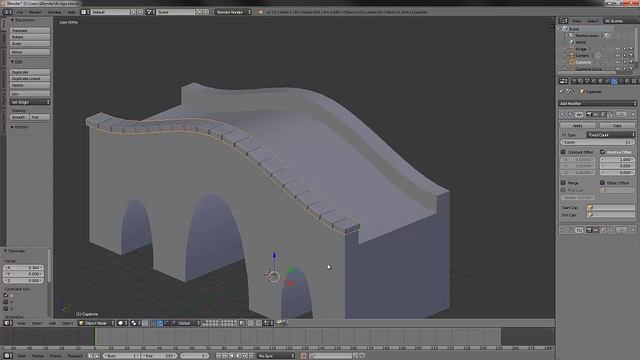Collapse the Transform panel header
This screenshot has width=640, height=360.
pos(23,20)
